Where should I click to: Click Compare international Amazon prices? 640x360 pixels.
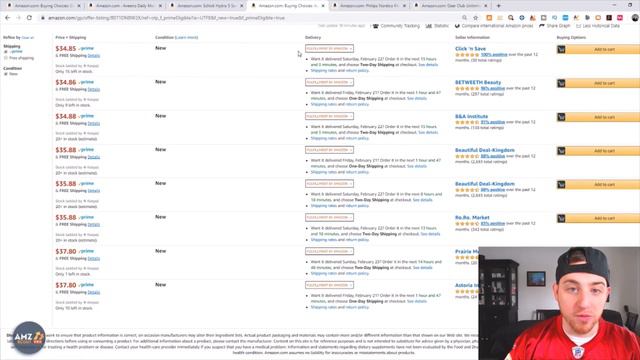(x=494, y=26)
